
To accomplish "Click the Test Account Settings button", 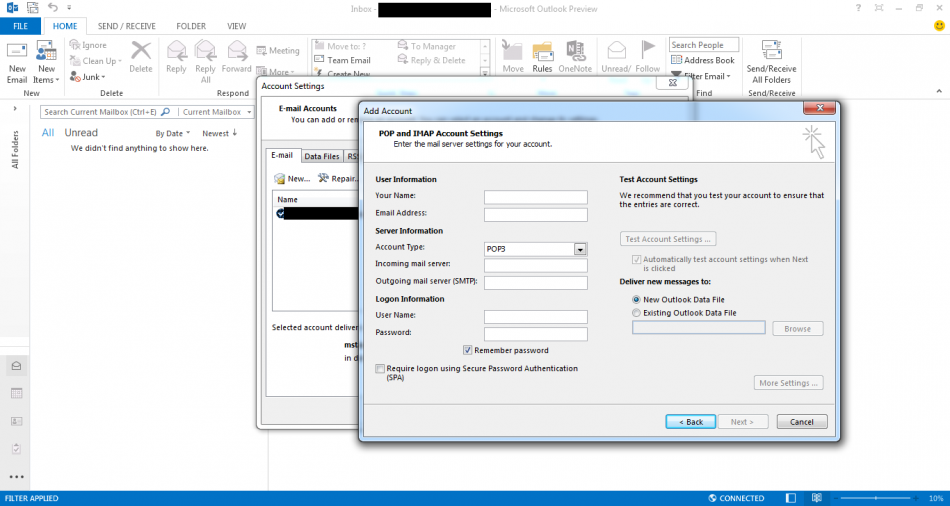I will tap(668, 239).
